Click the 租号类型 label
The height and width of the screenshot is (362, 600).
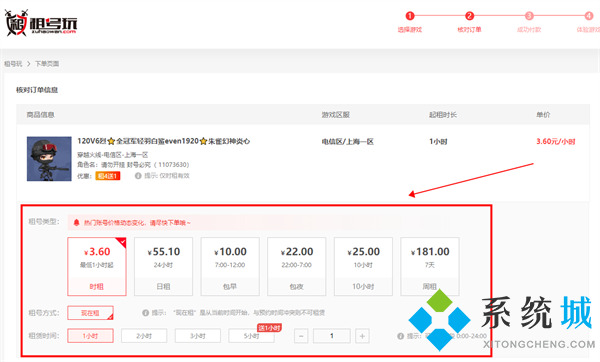tap(44, 222)
